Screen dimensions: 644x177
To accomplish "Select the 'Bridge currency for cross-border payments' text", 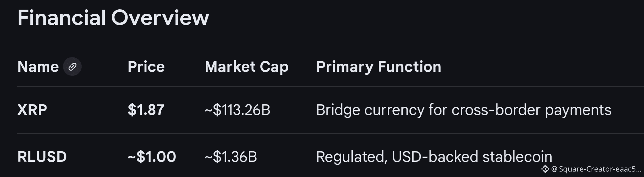I will (x=463, y=110).
